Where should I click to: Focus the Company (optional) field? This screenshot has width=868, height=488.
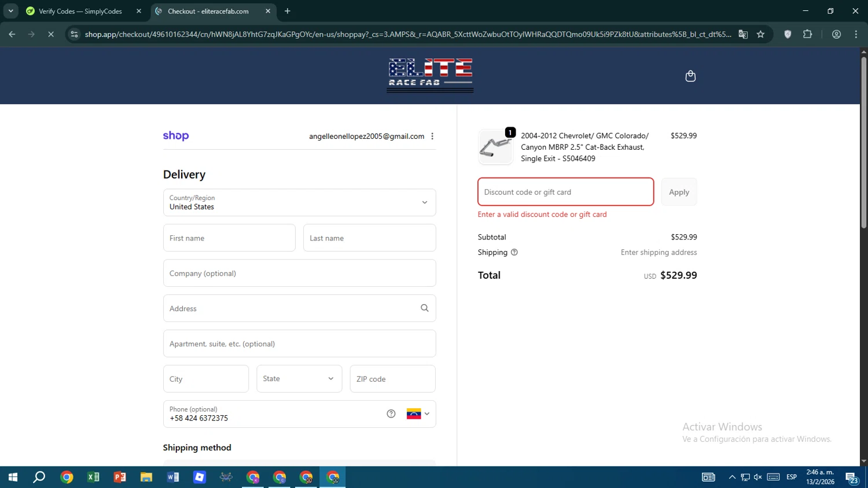[299, 273]
